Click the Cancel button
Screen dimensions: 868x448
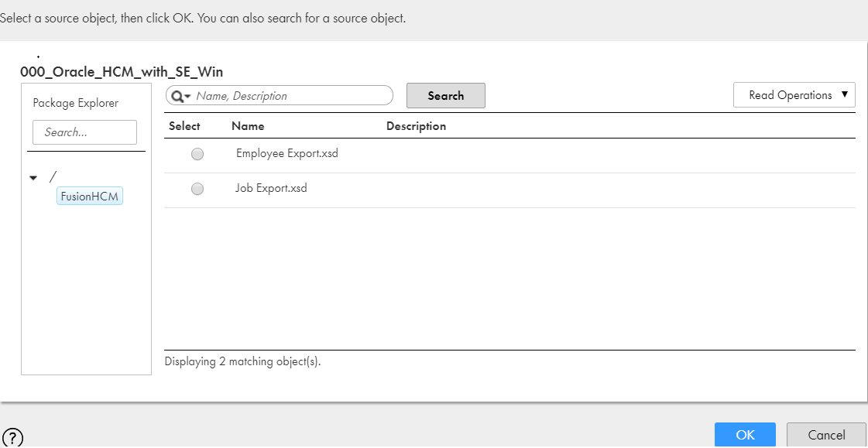pos(826,435)
